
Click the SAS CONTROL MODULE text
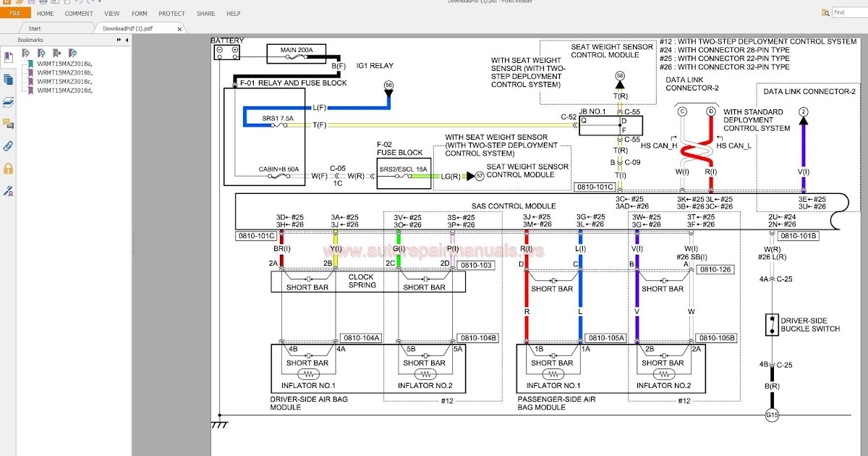click(x=514, y=206)
